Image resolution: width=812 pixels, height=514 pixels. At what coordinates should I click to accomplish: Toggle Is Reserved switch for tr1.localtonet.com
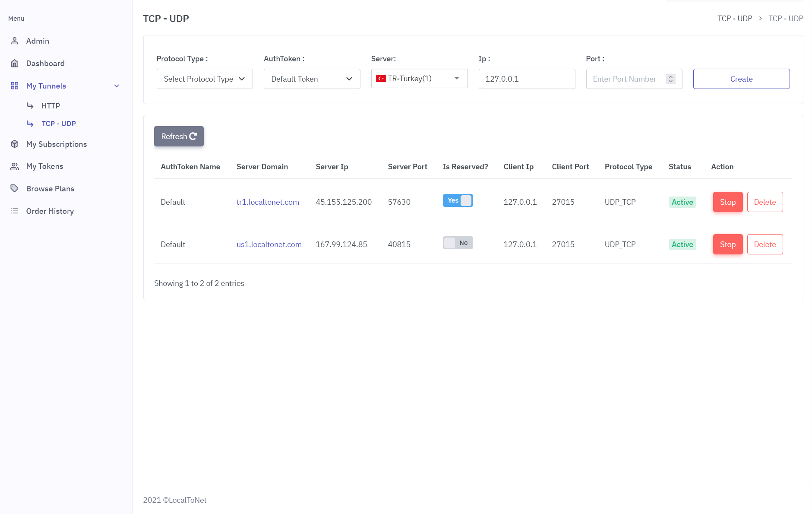[x=458, y=200]
